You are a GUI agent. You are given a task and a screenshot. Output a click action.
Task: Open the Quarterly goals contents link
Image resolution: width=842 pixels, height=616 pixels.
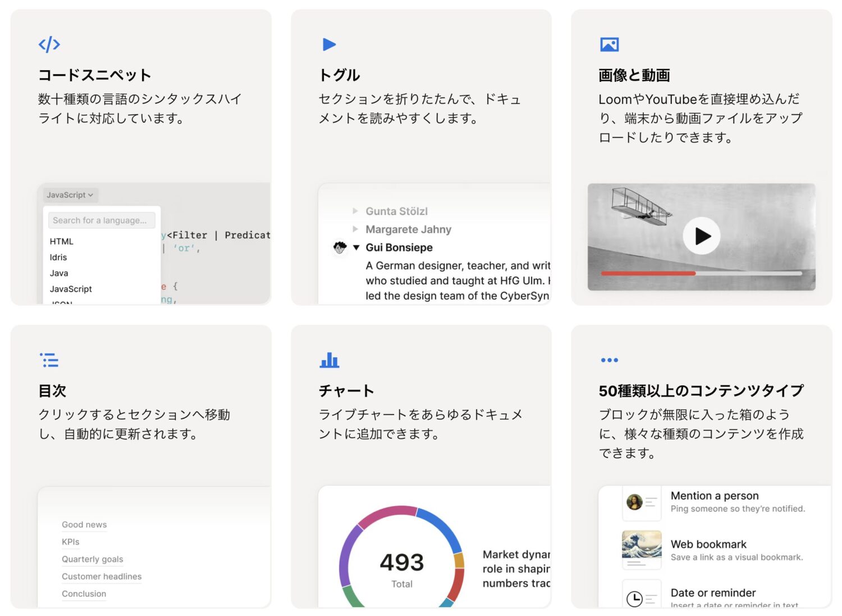point(93,559)
